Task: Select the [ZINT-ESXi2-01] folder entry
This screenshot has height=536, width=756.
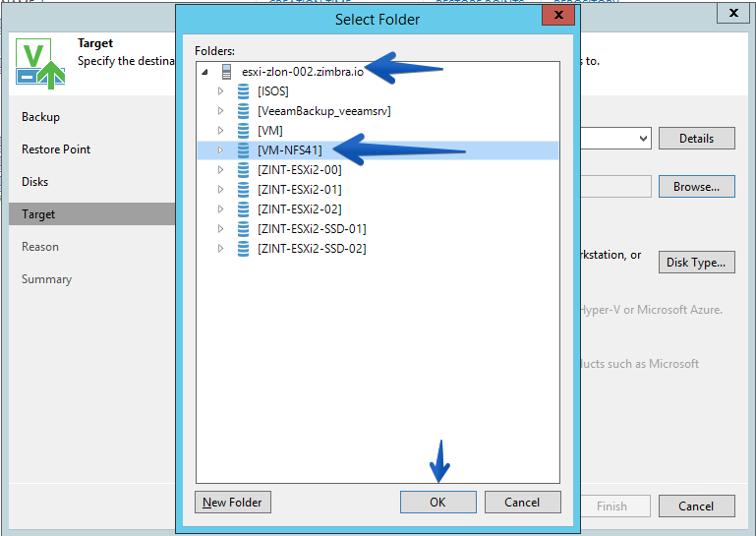Action: (299, 190)
